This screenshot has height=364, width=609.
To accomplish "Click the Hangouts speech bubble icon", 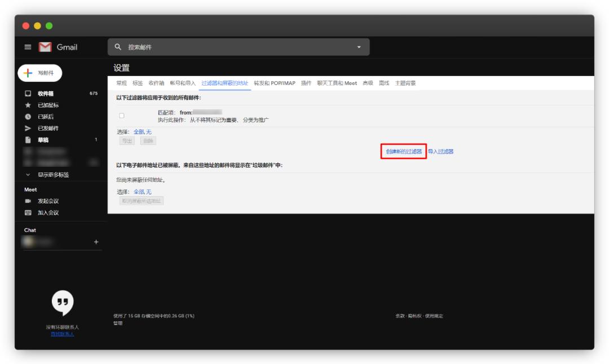I will click(62, 302).
